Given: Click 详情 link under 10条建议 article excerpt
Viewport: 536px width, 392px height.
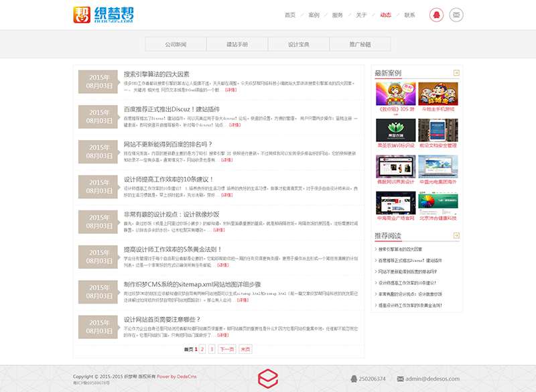Looking at the screenshot, I should (x=227, y=195).
